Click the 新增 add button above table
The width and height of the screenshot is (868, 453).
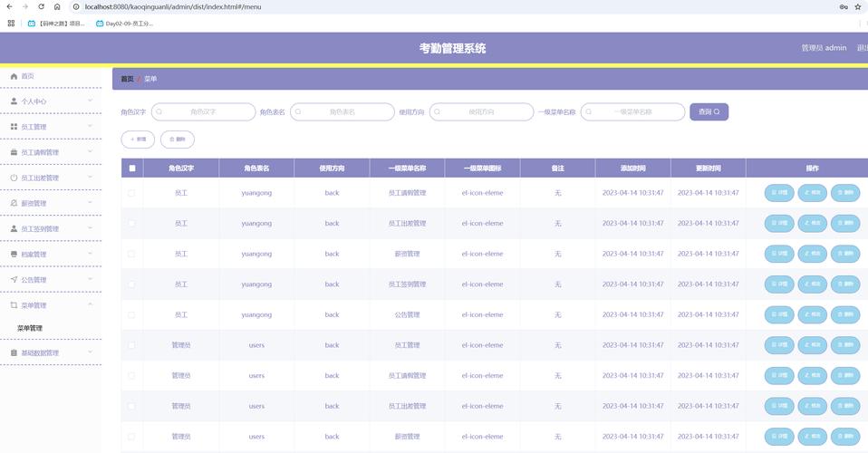point(138,140)
